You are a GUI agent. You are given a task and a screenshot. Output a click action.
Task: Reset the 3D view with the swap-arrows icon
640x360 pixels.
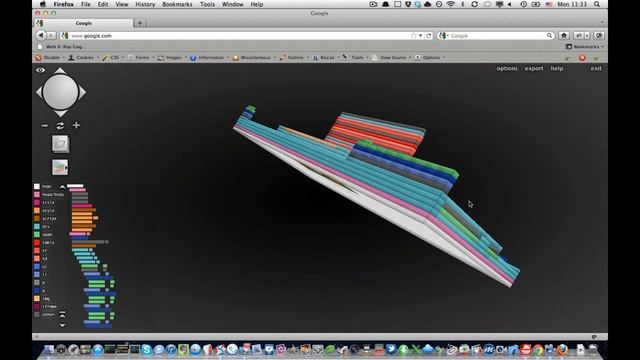coord(60,125)
